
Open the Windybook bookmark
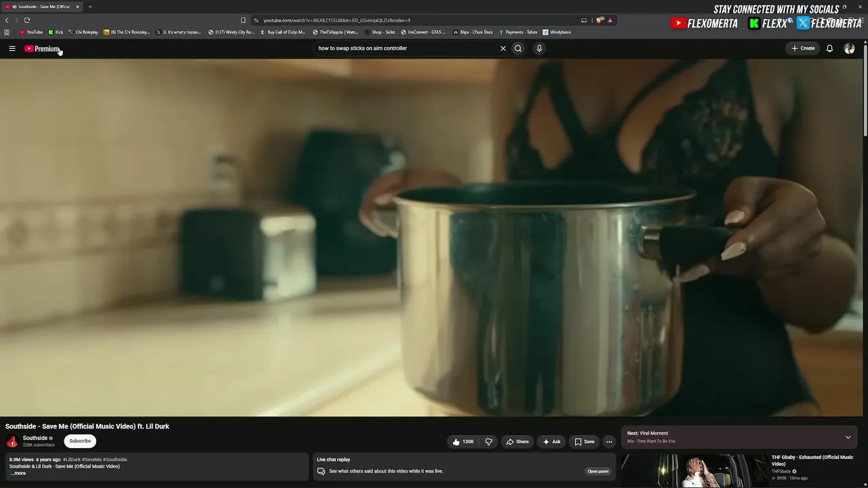[x=557, y=32]
